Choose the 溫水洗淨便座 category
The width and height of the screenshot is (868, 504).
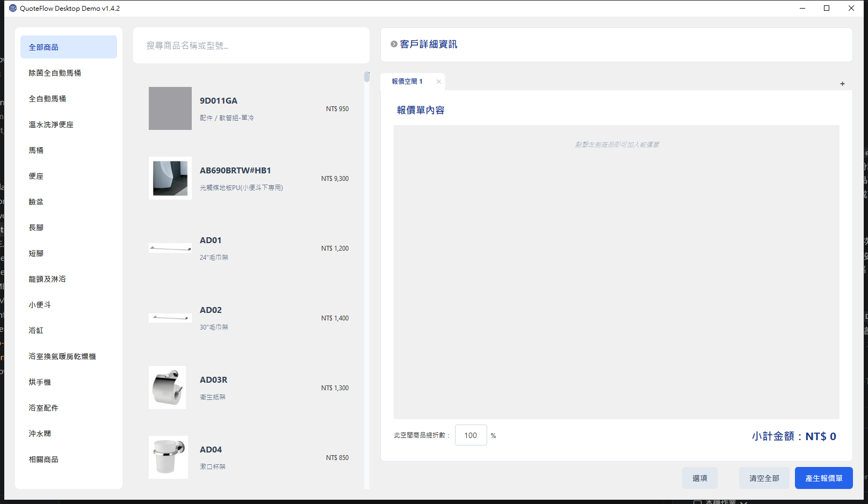(69, 125)
